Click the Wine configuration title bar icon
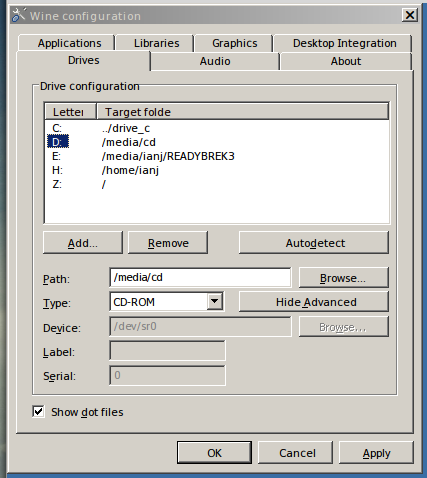The height and width of the screenshot is (478, 427). pyautogui.click(x=19, y=15)
